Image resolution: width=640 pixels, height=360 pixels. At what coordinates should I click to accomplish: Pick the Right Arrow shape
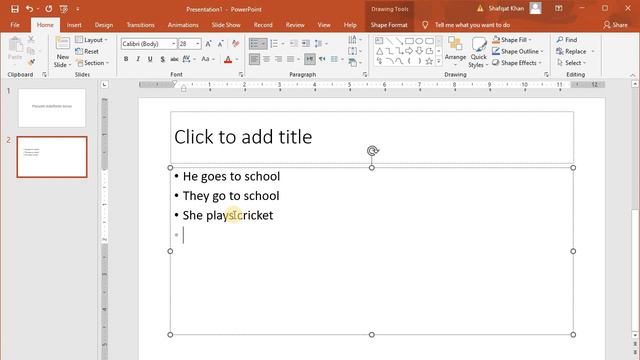(409, 51)
